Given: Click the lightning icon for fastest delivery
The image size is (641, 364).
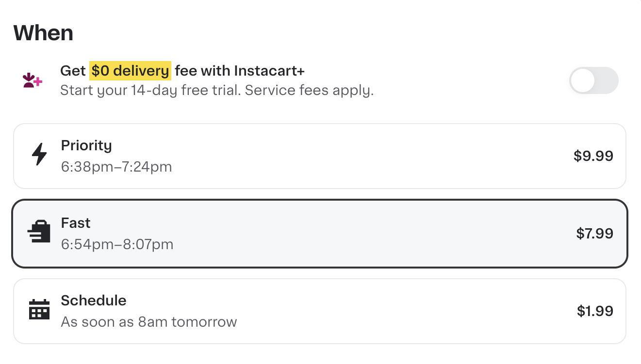Looking at the screenshot, I should pyautogui.click(x=40, y=154).
